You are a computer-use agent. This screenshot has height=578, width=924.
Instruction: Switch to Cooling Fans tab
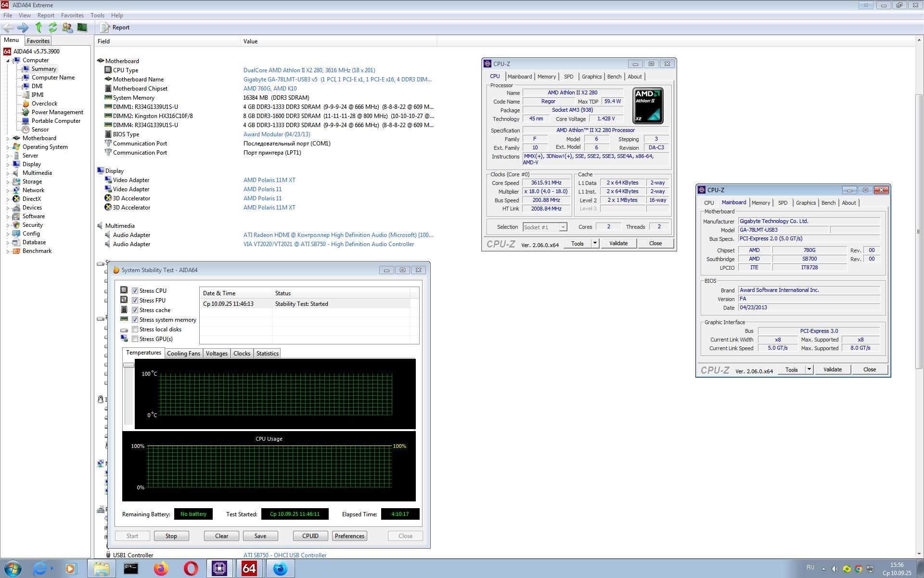[183, 354]
